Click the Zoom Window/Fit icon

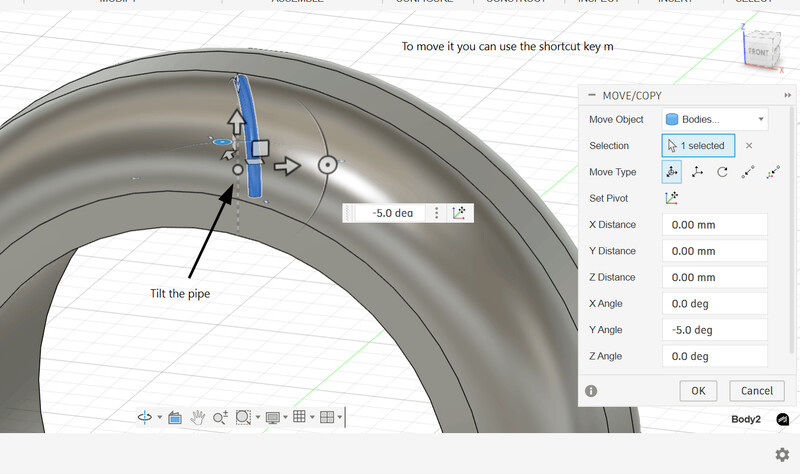coord(243,417)
